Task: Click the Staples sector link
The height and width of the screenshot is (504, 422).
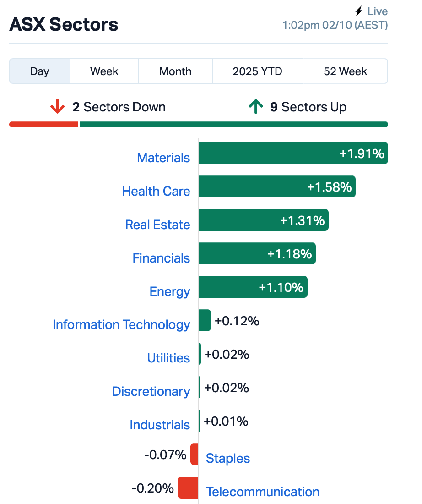Action: pyautogui.click(x=228, y=458)
